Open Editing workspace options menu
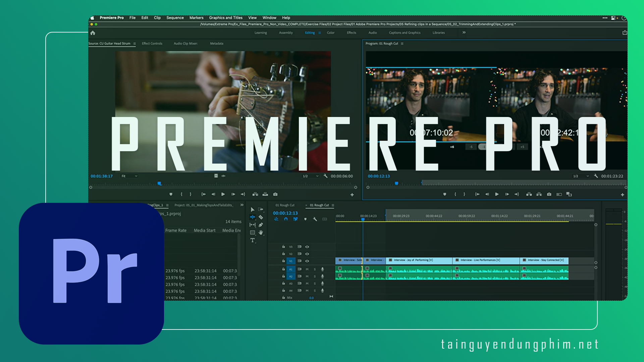 click(x=320, y=33)
